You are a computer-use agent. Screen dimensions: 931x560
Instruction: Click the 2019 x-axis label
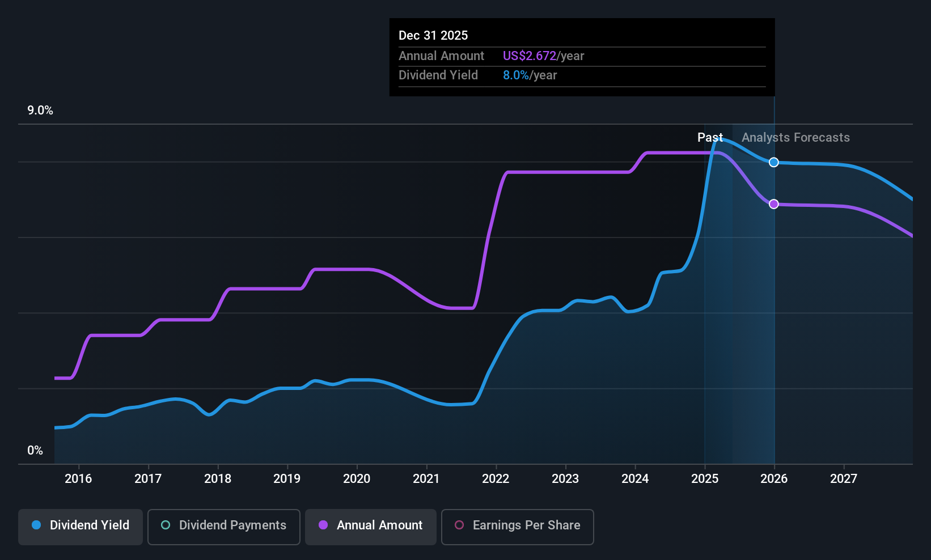point(287,479)
